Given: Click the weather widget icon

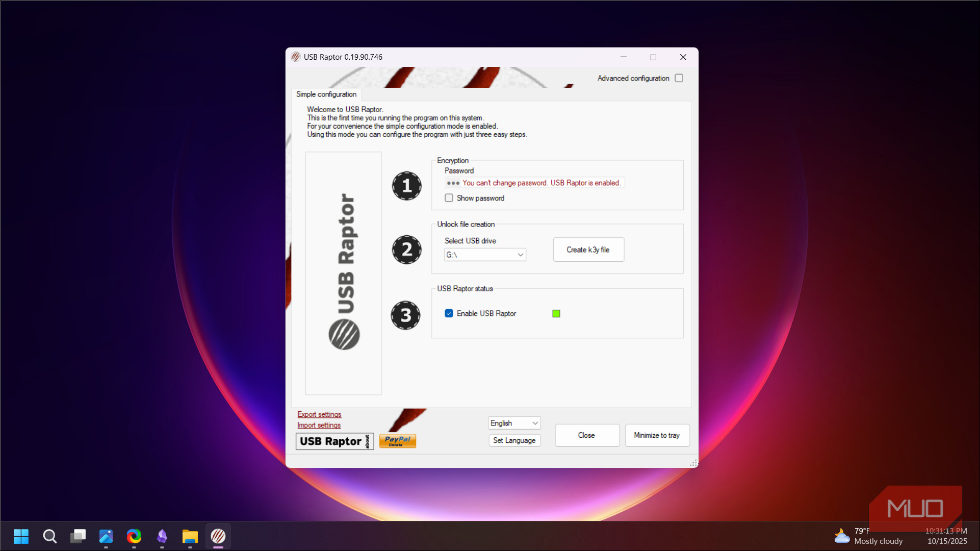Looking at the screenshot, I should [842, 536].
